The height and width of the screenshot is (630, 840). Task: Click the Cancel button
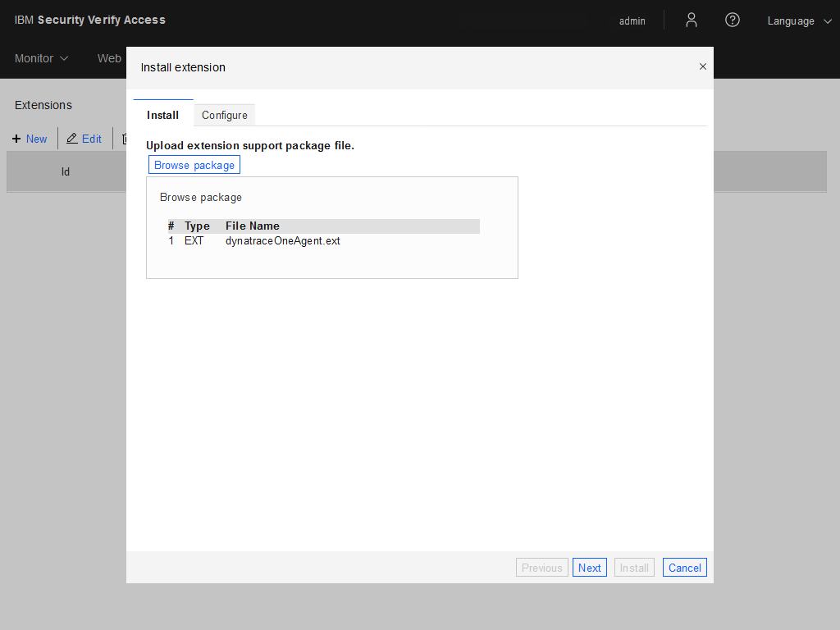(x=685, y=568)
